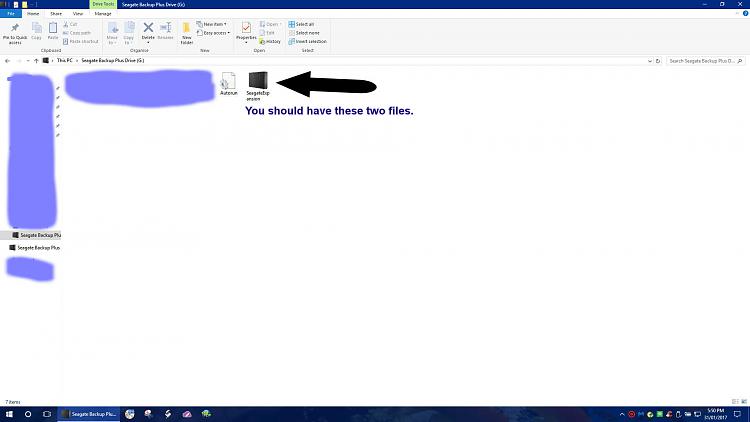Viewport: 750px width, 422px height.
Task: Open the Move to menu
Action: 112,33
